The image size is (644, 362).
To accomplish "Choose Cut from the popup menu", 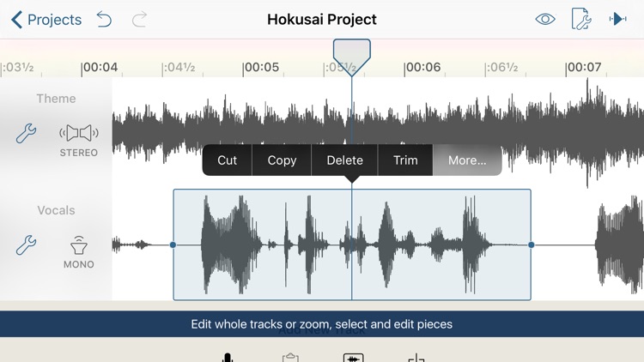I will 228,160.
